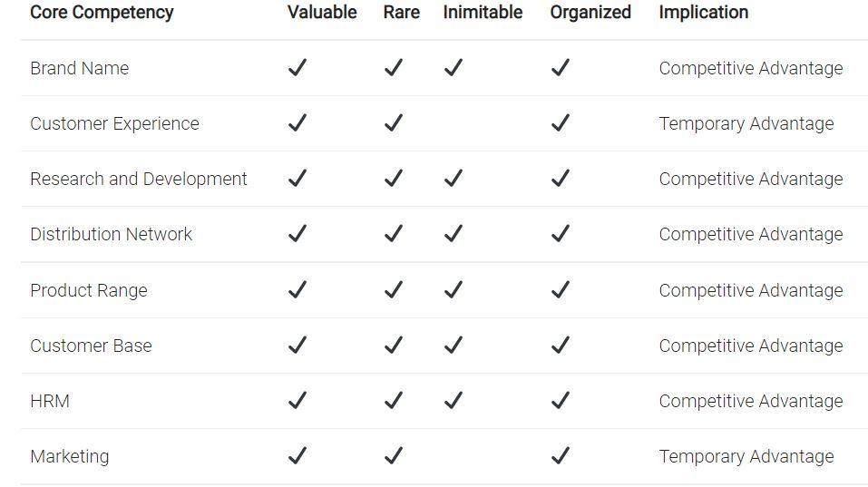Click the Inimitable checkmark in the Brand Name row
The width and height of the screenshot is (868, 487).
pyautogui.click(x=453, y=68)
